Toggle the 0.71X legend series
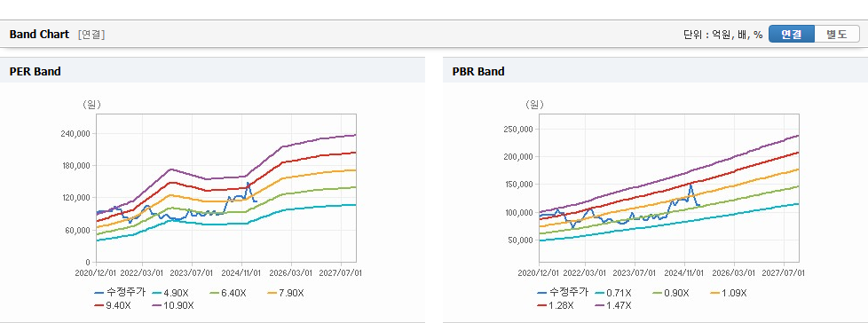868x323 pixels. 613,293
